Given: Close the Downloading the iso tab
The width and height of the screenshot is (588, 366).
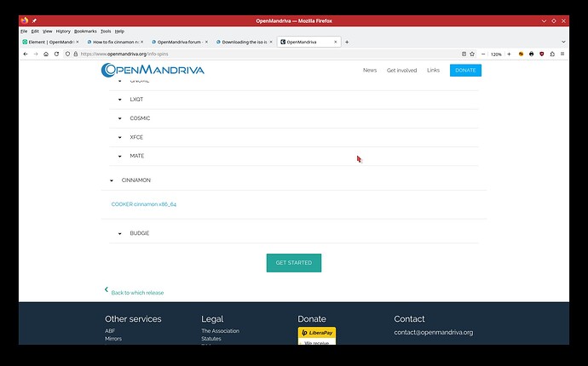Looking at the screenshot, I should [271, 42].
